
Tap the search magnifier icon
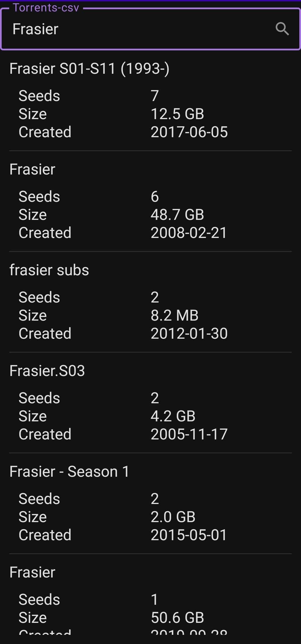pos(282,29)
